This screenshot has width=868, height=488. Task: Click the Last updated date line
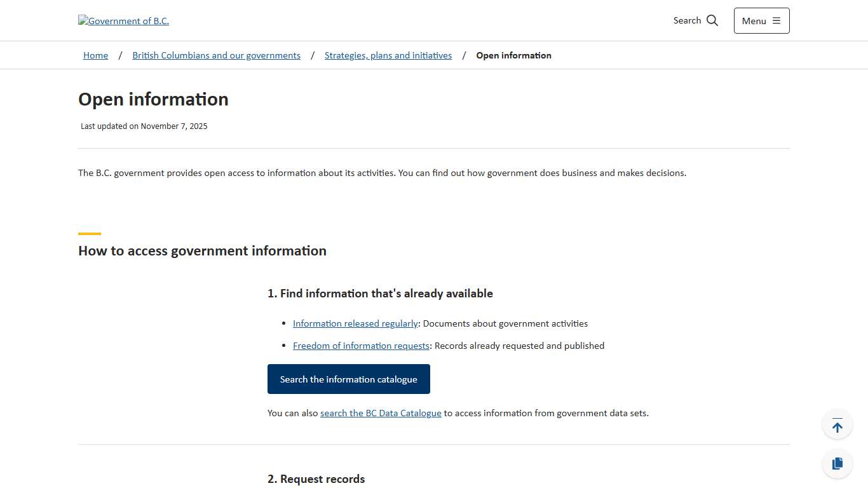(144, 126)
